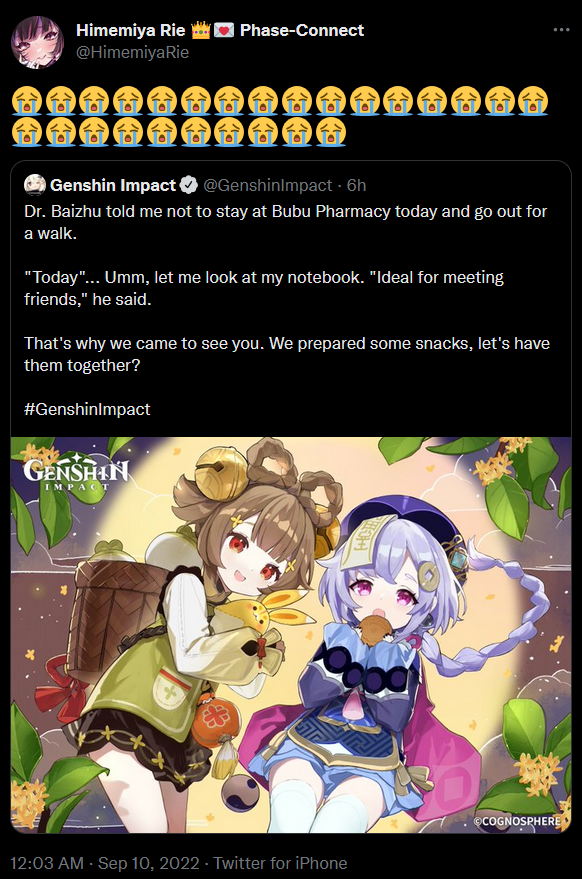Image resolution: width=582 pixels, height=879 pixels.
Task: Open Himemiya Rie's profile avatar
Action: click(x=38, y=42)
